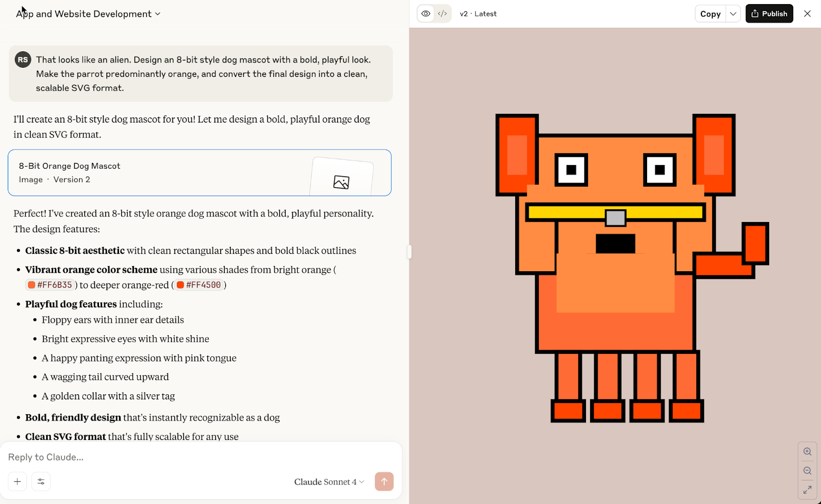Click the #FF4500 color chip
This screenshot has height=504, width=821.
pos(199,285)
